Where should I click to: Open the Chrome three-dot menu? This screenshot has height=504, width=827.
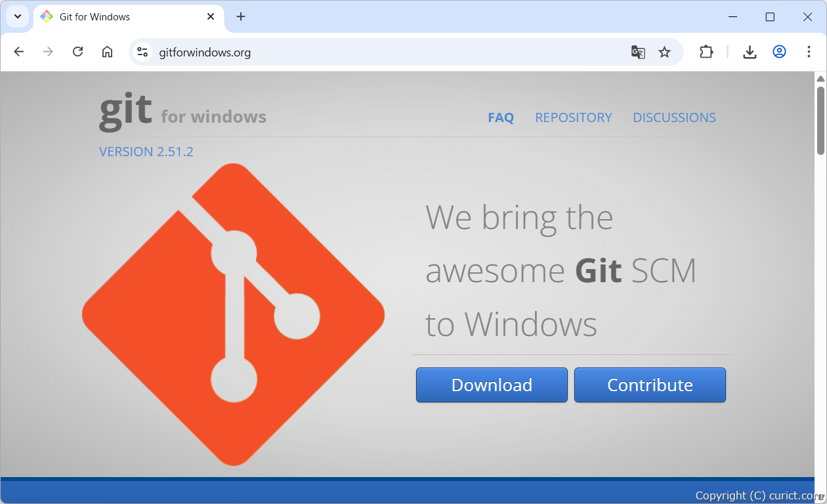(x=809, y=52)
